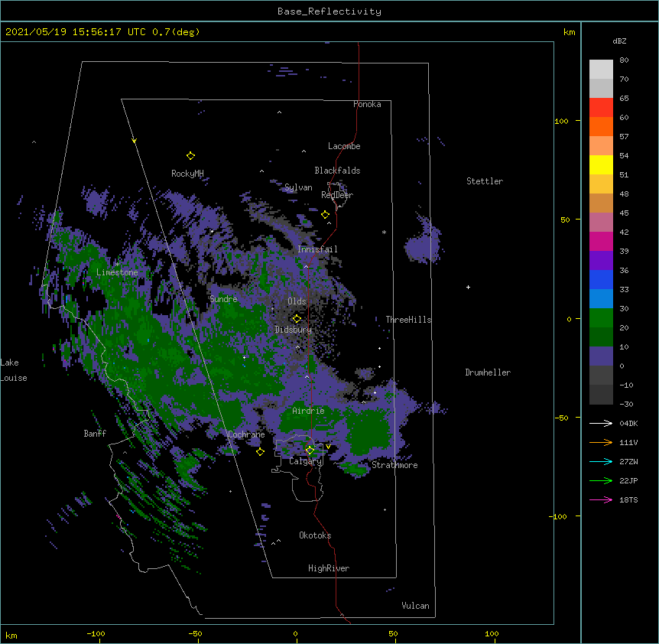
Task: Click the cyan 27ZW arrow in legend
Action: pos(601,461)
